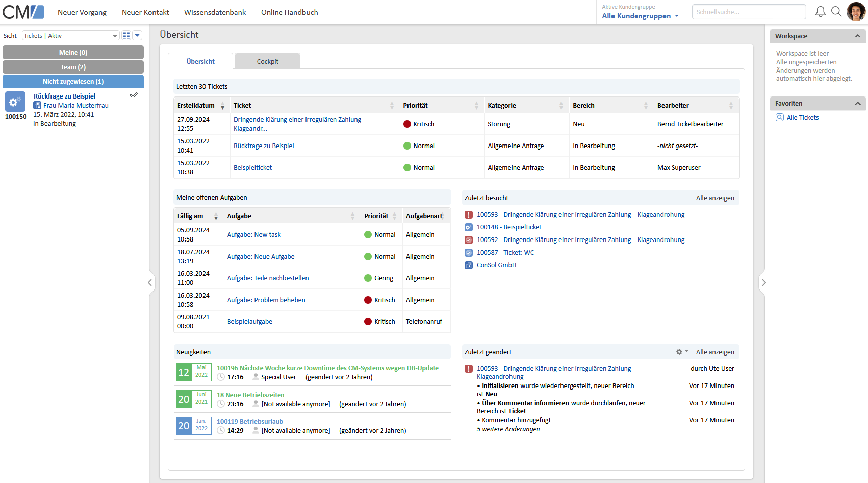The height and width of the screenshot is (483, 868).
Task: Click the clock icon at 23:16
Action: click(x=221, y=404)
